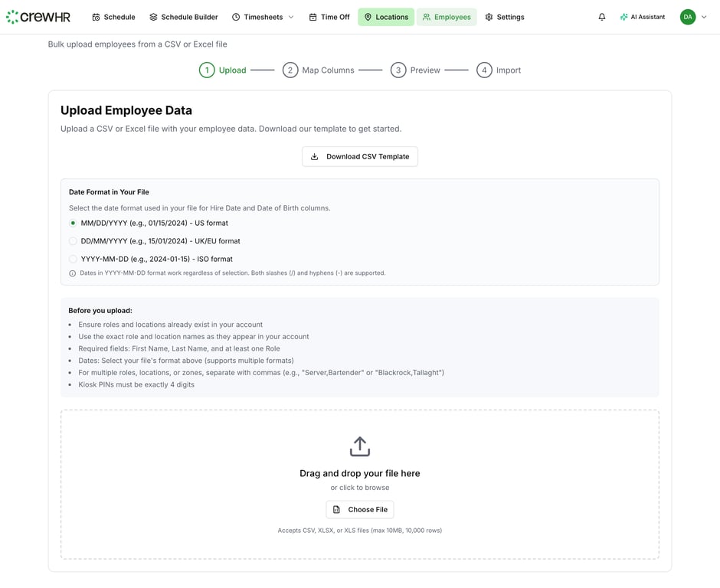Screen dimensions: 720x588
Task: Go to the Time Off page
Action: click(x=329, y=17)
